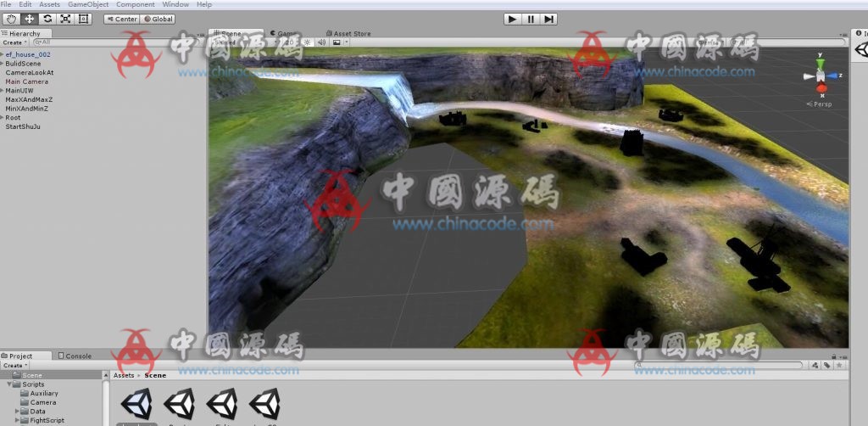The image size is (868, 426).
Task: Open the Component menu
Action: (136, 4)
